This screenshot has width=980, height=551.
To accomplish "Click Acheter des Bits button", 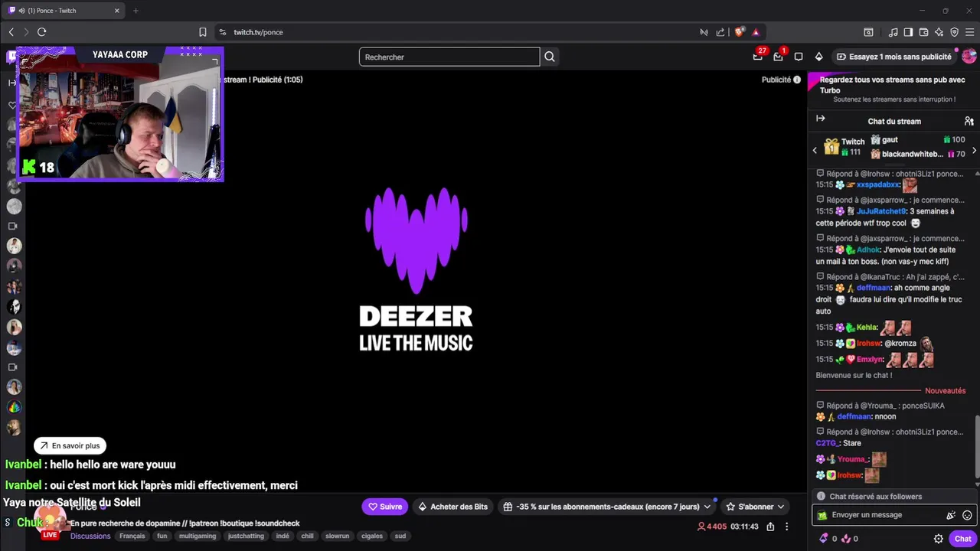I will click(452, 507).
